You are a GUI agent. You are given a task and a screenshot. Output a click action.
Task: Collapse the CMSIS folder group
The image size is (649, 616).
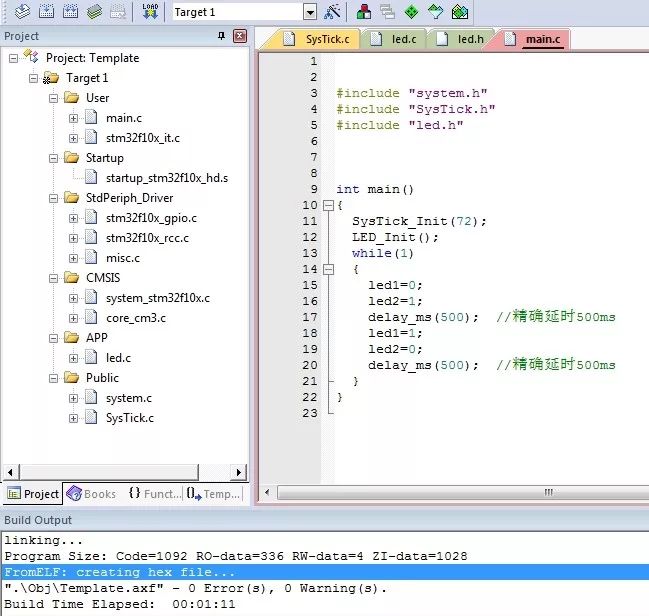(x=53, y=278)
